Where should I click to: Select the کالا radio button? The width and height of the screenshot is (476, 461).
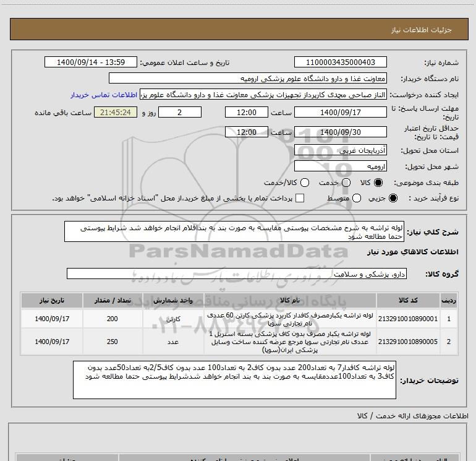(378, 183)
